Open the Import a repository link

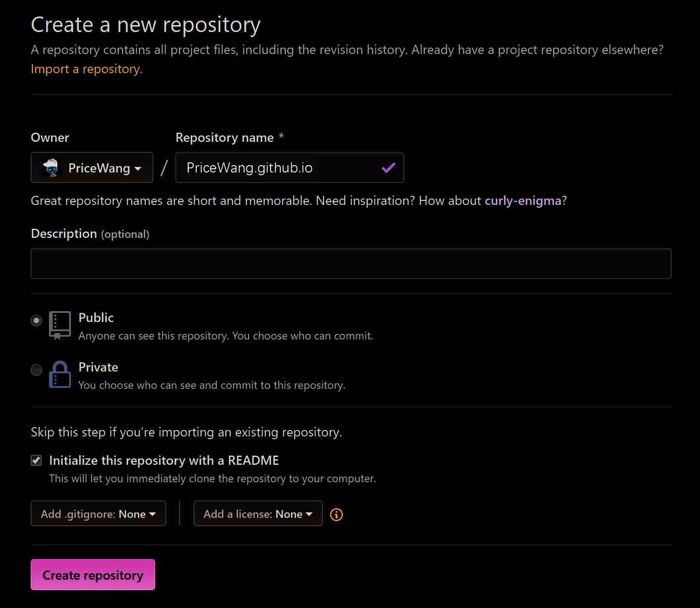pos(87,69)
